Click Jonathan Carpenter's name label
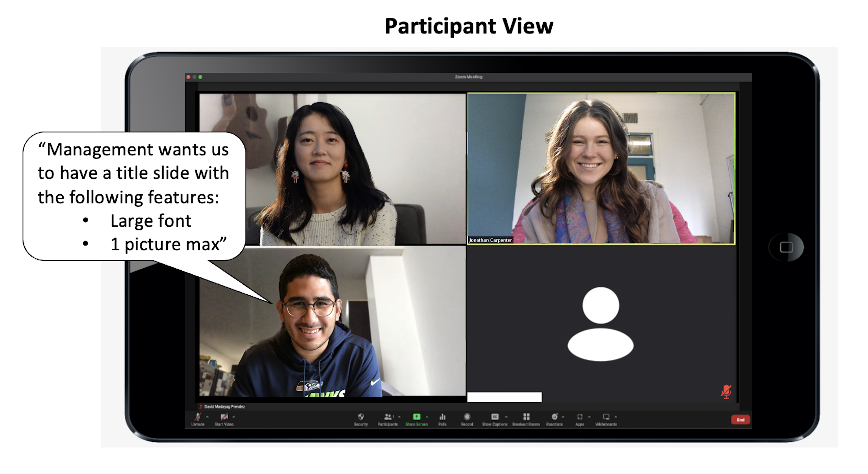The width and height of the screenshot is (868, 474). [x=491, y=240]
